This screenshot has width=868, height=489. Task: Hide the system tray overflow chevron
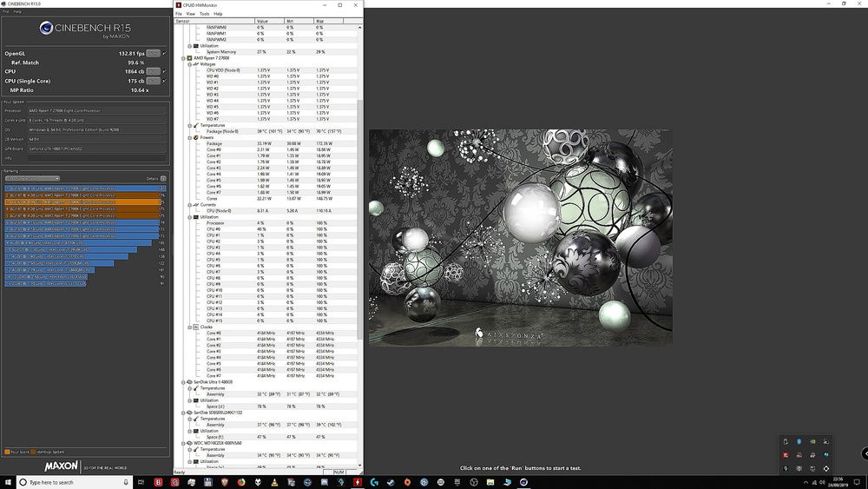806,482
